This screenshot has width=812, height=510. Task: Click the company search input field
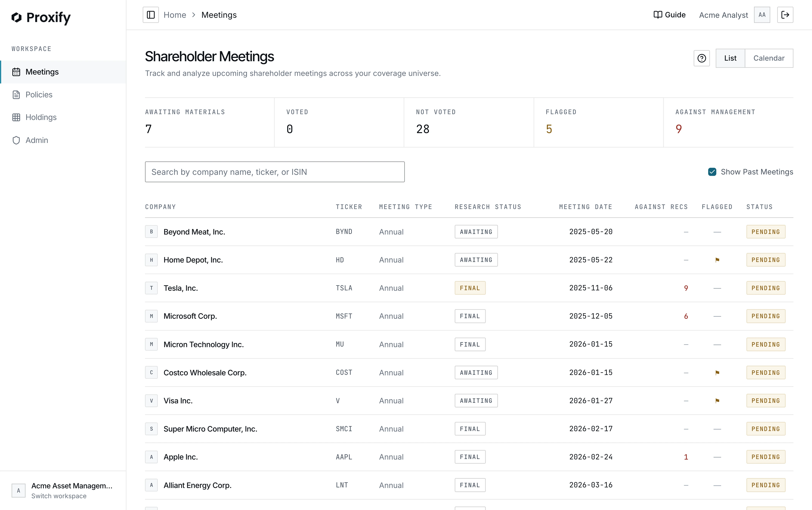point(275,172)
